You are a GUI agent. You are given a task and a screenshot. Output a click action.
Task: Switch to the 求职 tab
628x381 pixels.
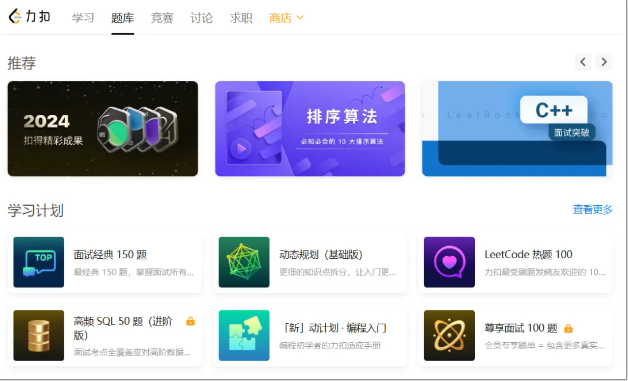pyautogui.click(x=241, y=18)
